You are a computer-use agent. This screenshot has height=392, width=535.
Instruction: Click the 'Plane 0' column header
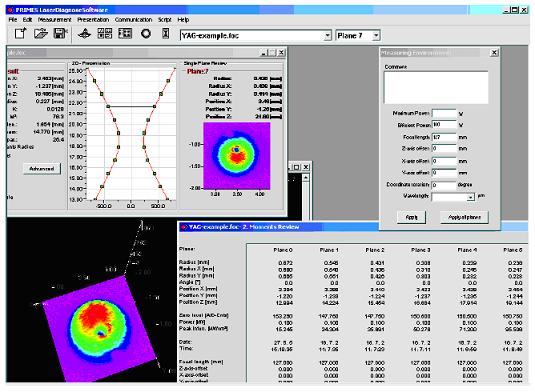[x=283, y=250]
